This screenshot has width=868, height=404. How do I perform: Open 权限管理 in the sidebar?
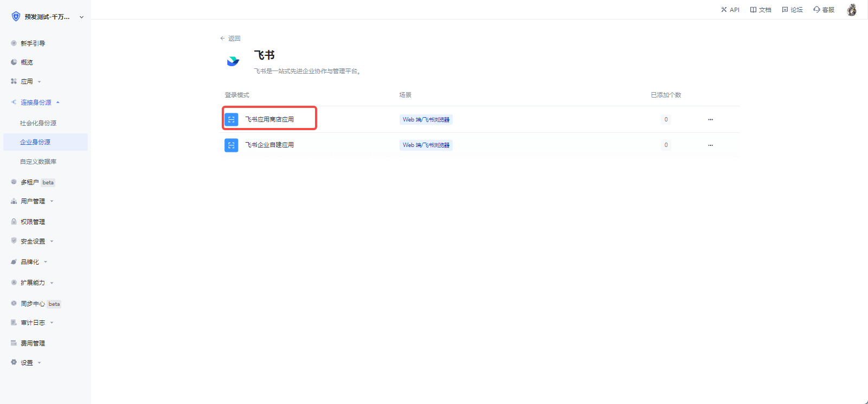(x=33, y=222)
